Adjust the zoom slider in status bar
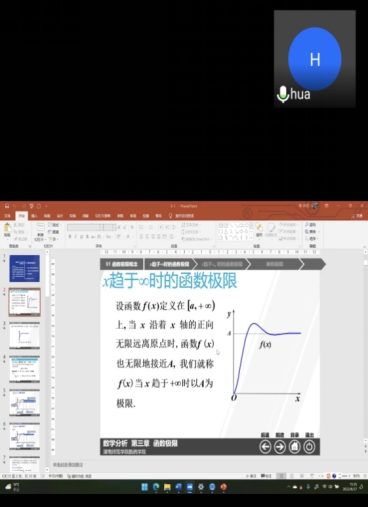The image size is (368, 507). click(346, 476)
